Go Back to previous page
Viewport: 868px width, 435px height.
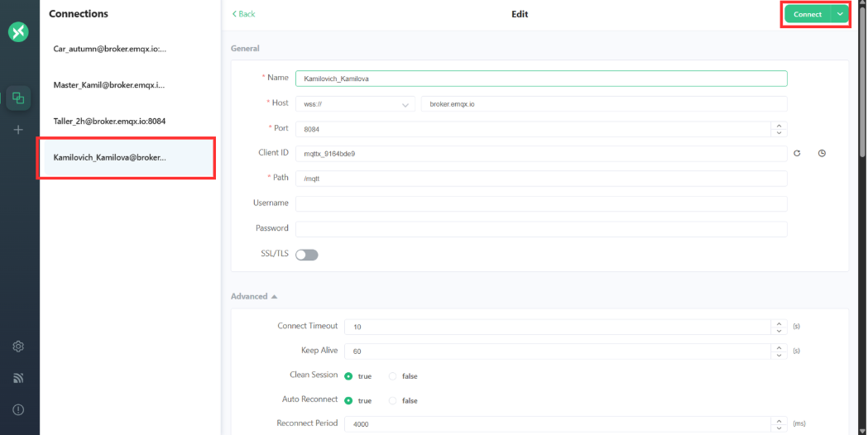pos(243,14)
